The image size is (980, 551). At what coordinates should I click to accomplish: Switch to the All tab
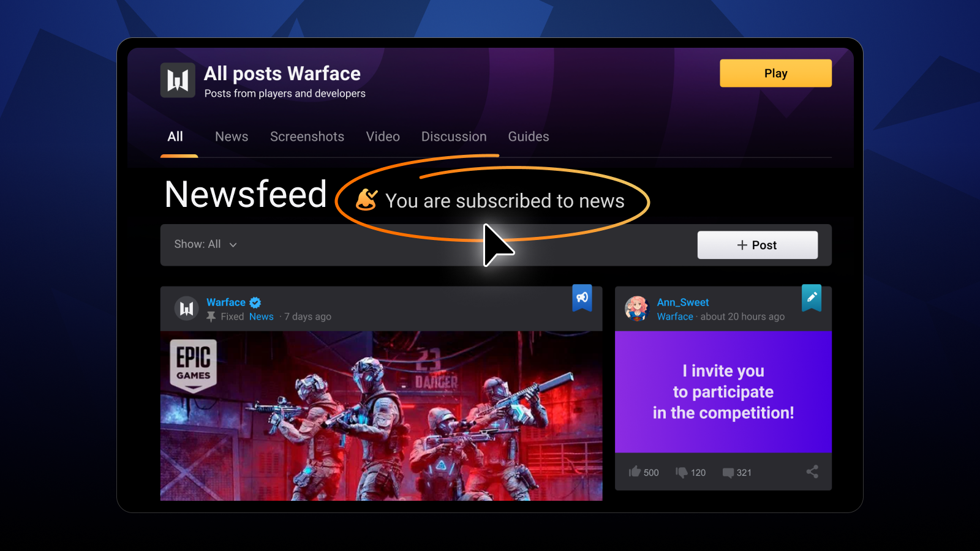175,137
